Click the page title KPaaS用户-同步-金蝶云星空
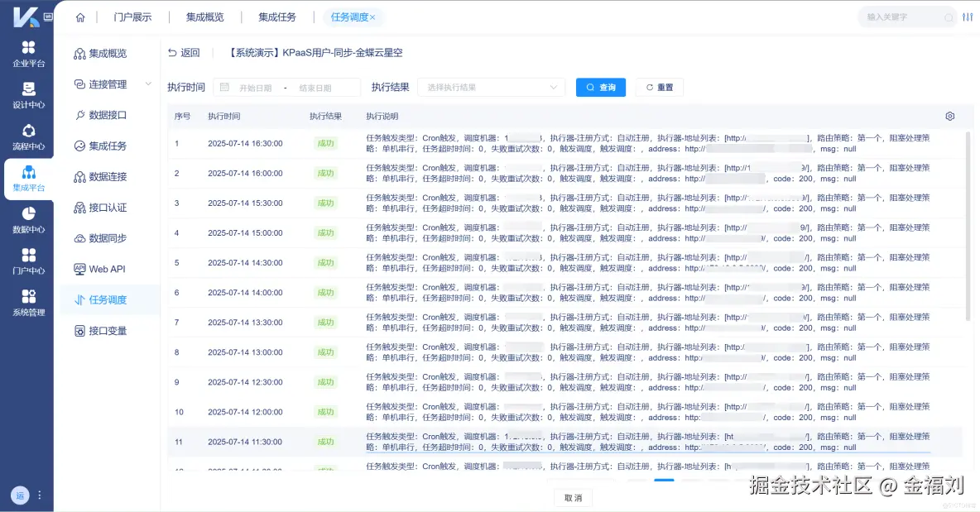Screen dimensions: 980x512 [x=343, y=53]
